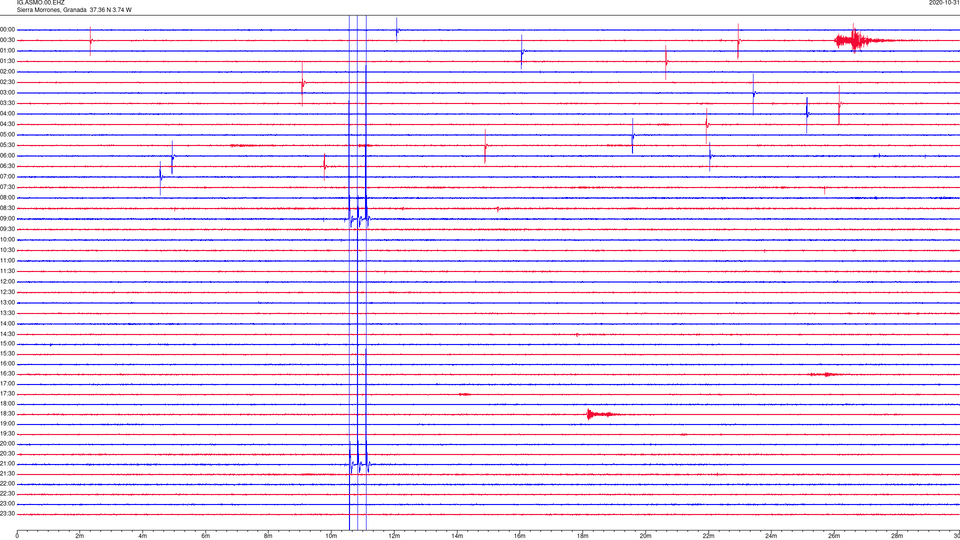Screen dimensions: 960x540
Task: Select the 02:00 trace time label
Action: coord(7,72)
